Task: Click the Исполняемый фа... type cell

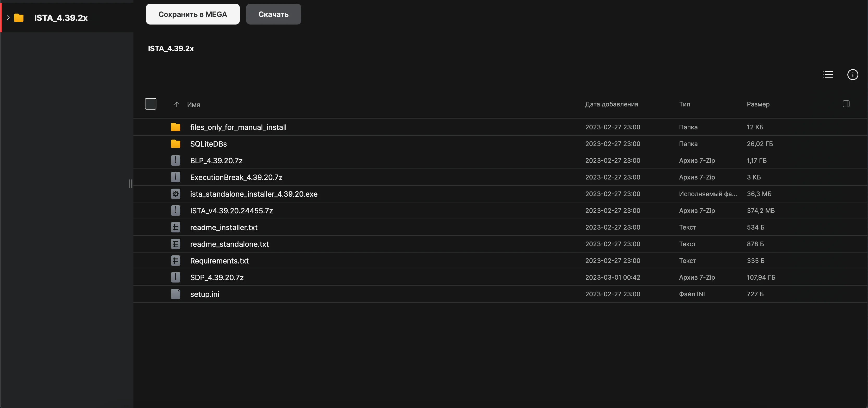Action: (x=708, y=194)
